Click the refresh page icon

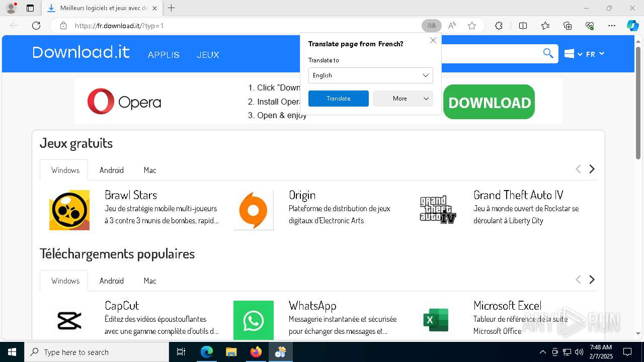(x=36, y=26)
